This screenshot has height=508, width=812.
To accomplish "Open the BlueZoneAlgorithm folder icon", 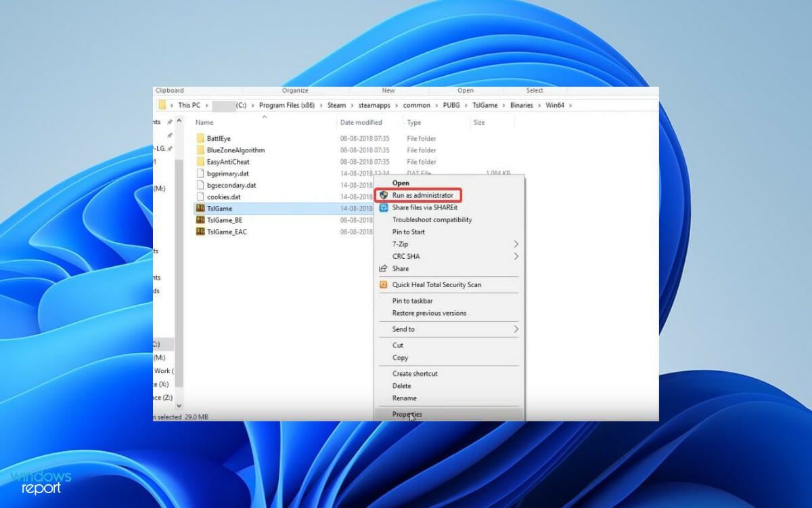I will [200, 150].
